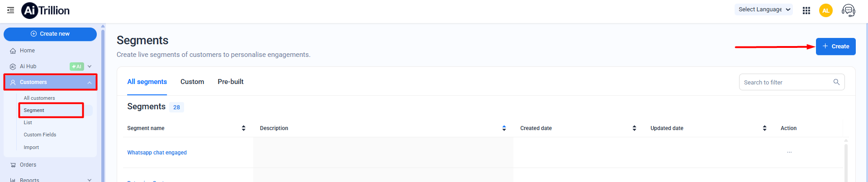Click the Home sidebar icon
This screenshot has width=868, height=182.
pos(13,51)
